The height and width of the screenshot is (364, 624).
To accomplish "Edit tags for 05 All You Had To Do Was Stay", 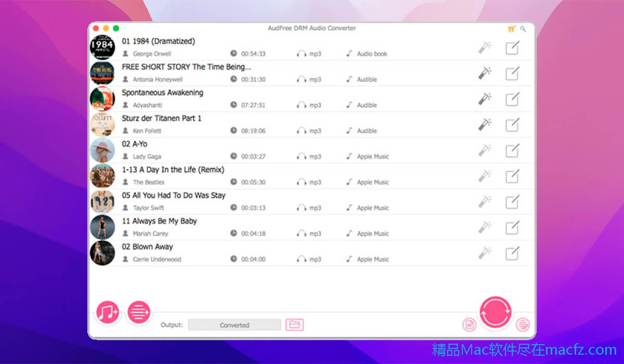I will coord(512,202).
